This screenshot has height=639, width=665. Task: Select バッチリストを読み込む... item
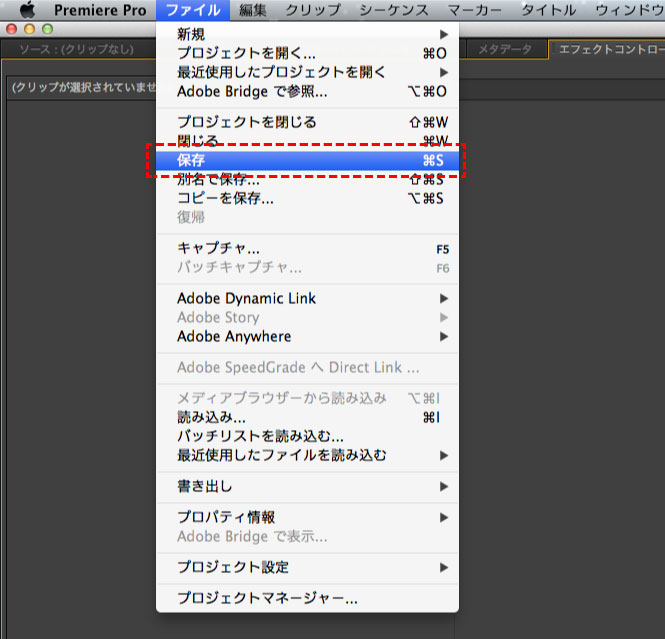click(307, 436)
